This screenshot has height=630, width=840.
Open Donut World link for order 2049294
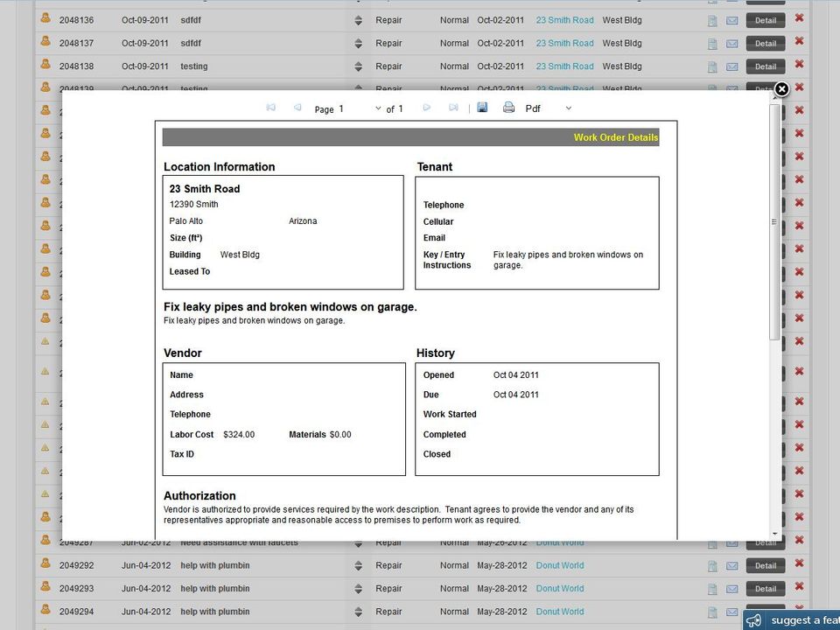[x=560, y=612]
